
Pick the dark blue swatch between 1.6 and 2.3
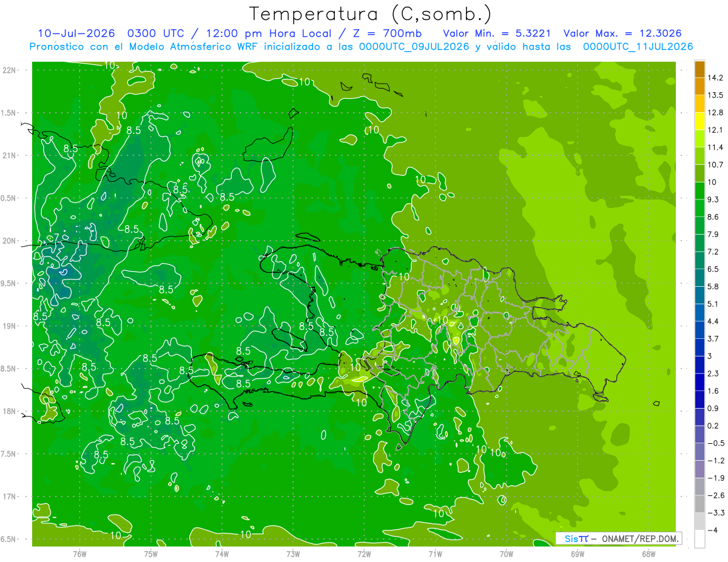699,383
